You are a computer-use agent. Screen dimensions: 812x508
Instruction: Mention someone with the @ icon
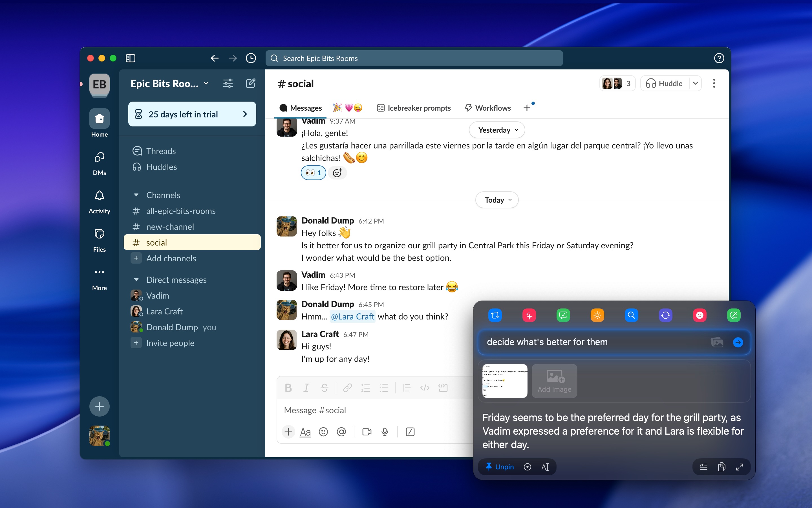[x=341, y=432]
